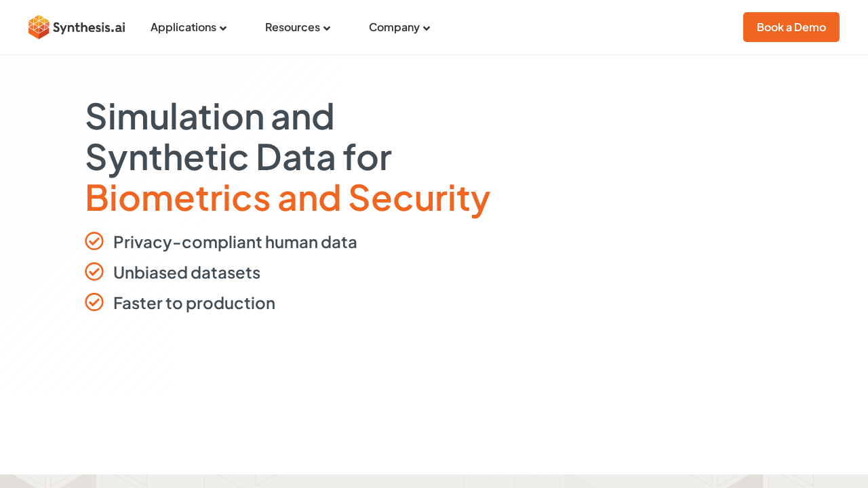
Task: Click the "Simulation and" heading line
Action: coord(210,116)
